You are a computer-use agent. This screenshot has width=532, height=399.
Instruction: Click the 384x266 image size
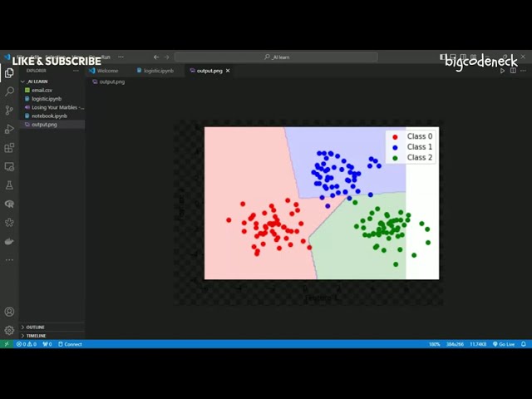point(455,344)
